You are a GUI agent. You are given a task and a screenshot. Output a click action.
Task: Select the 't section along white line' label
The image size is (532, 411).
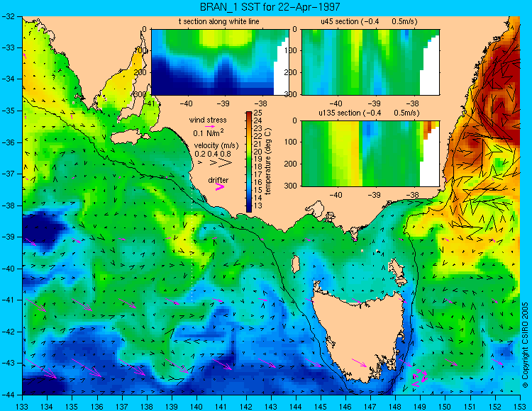219,21
